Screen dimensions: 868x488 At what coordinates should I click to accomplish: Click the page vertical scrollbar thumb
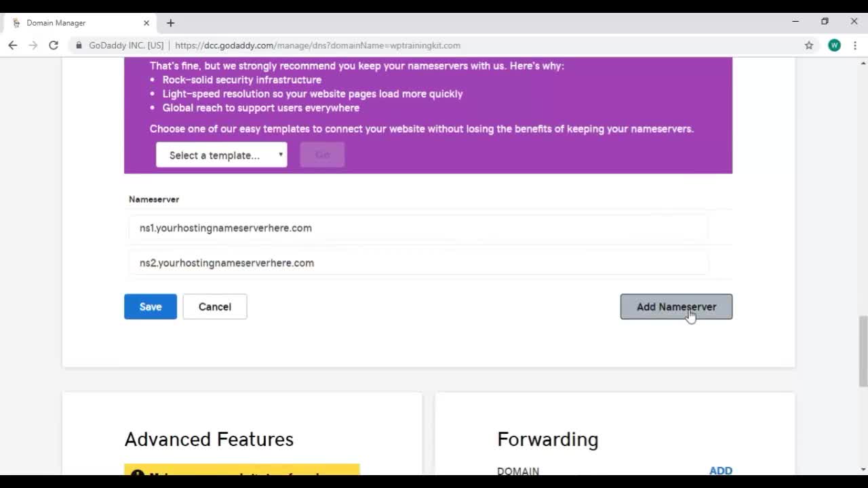(863, 349)
